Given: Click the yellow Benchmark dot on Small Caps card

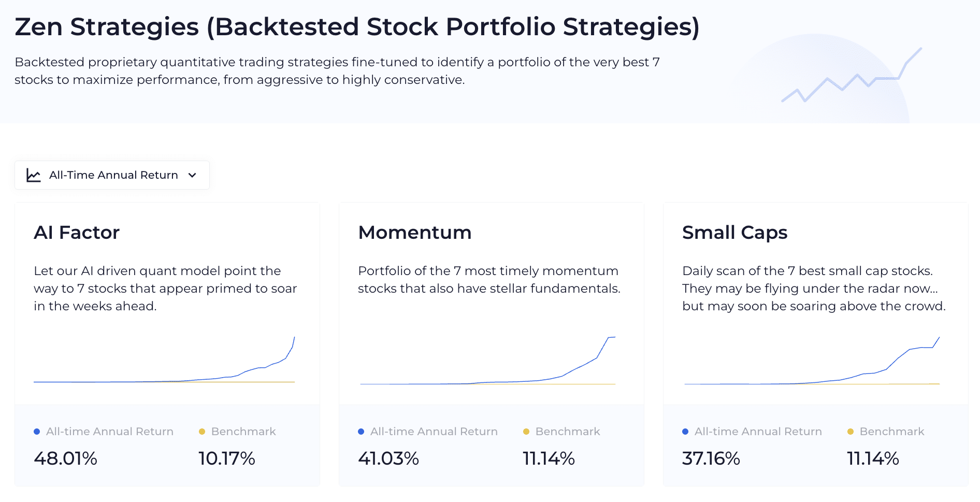Looking at the screenshot, I should [x=850, y=431].
